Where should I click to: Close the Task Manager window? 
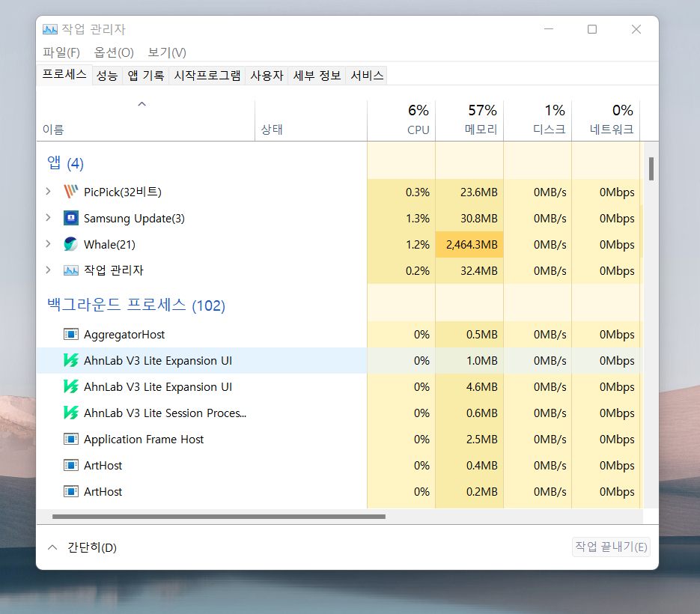coord(636,29)
